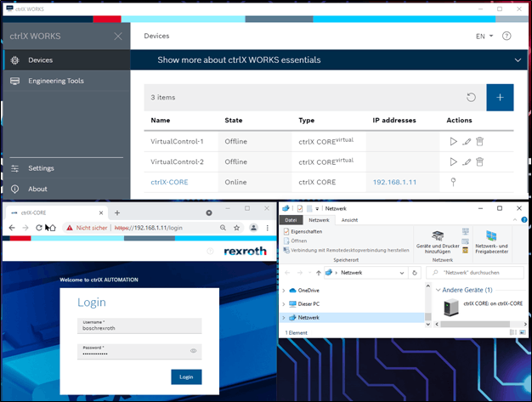
Task: Start VirtualControl-1 with play icon
Action: [453, 141]
